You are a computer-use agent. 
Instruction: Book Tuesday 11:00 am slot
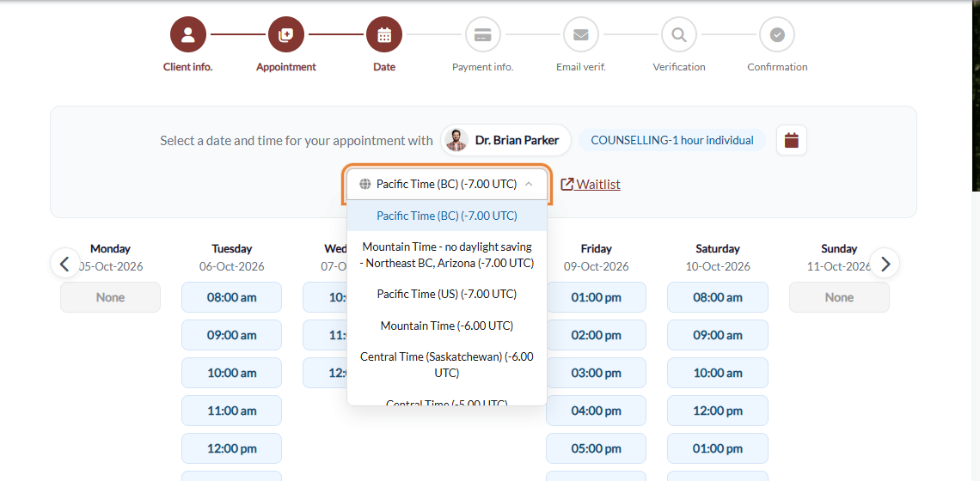[x=232, y=411]
